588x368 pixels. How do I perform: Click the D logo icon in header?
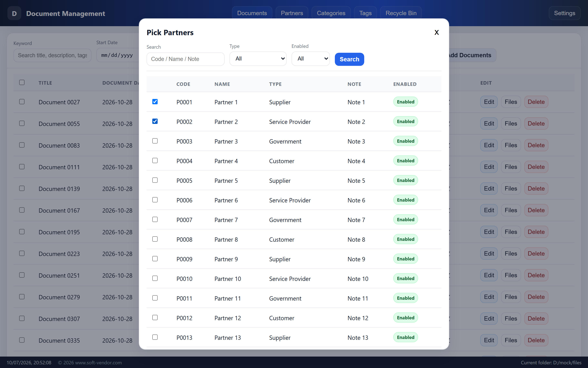[x=14, y=13]
